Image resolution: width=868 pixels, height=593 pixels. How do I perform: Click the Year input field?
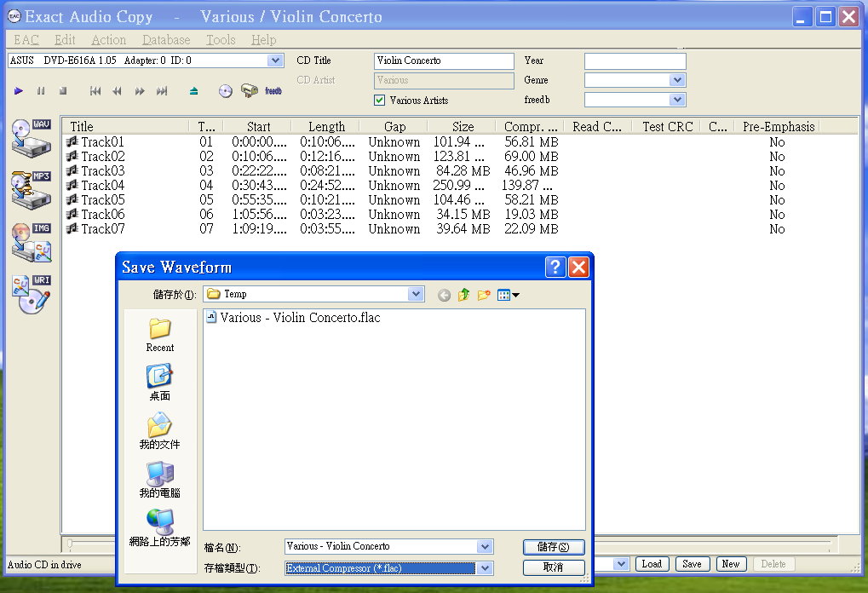coord(635,60)
